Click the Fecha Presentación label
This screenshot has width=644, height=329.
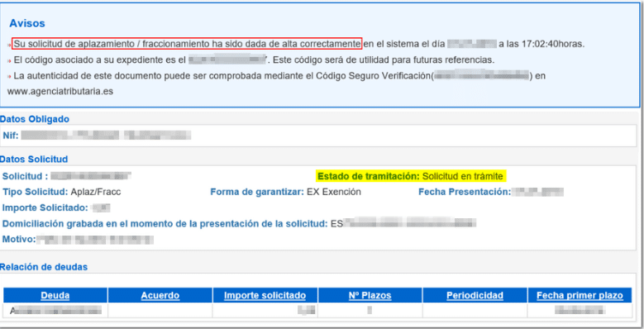[x=465, y=192]
